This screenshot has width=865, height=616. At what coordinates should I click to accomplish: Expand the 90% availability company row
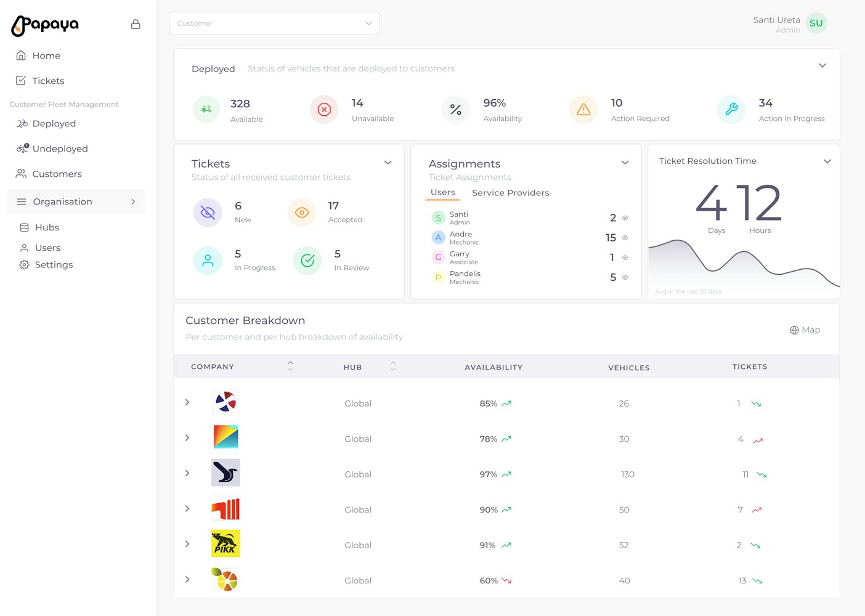tap(187, 509)
